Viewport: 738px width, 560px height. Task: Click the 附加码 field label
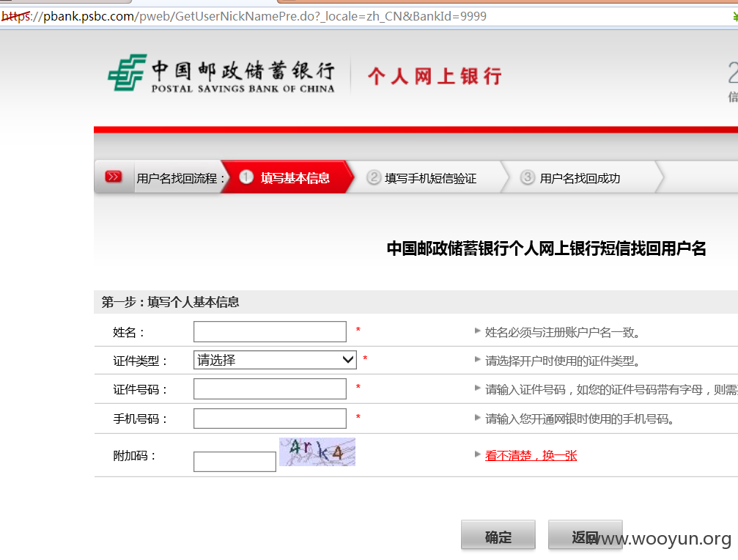pyautogui.click(x=135, y=455)
